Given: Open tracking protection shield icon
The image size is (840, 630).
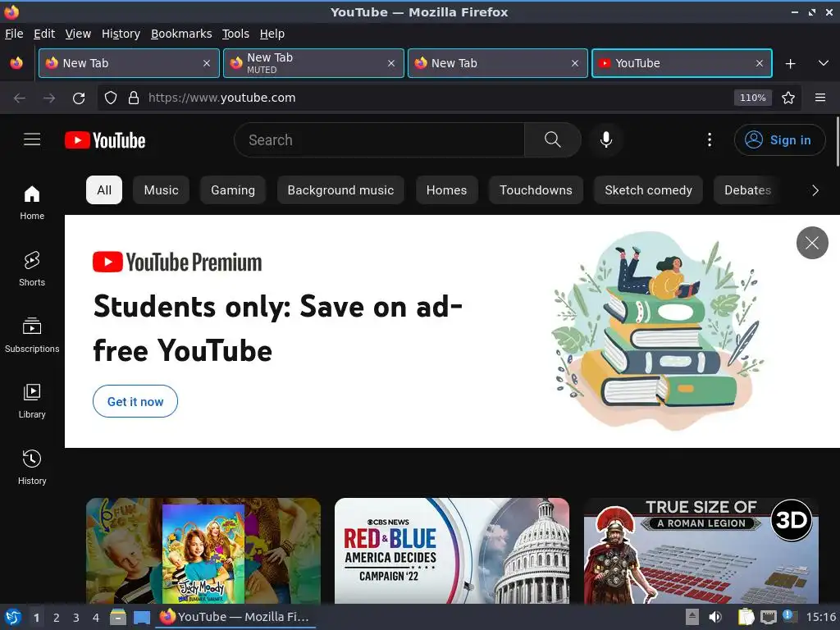Looking at the screenshot, I should pos(111,98).
